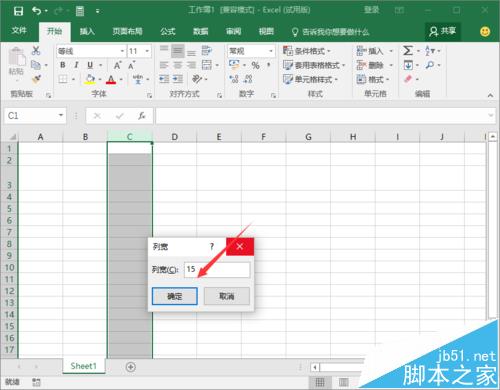Click the Comma Style icon

(269, 65)
